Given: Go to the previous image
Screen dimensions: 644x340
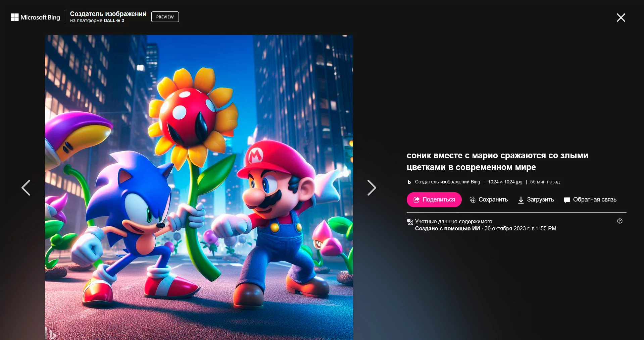Looking at the screenshot, I should 26,187.
